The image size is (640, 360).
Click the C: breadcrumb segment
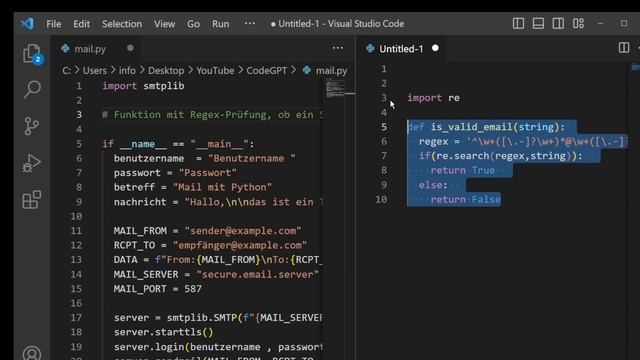(x=66, y=71)
